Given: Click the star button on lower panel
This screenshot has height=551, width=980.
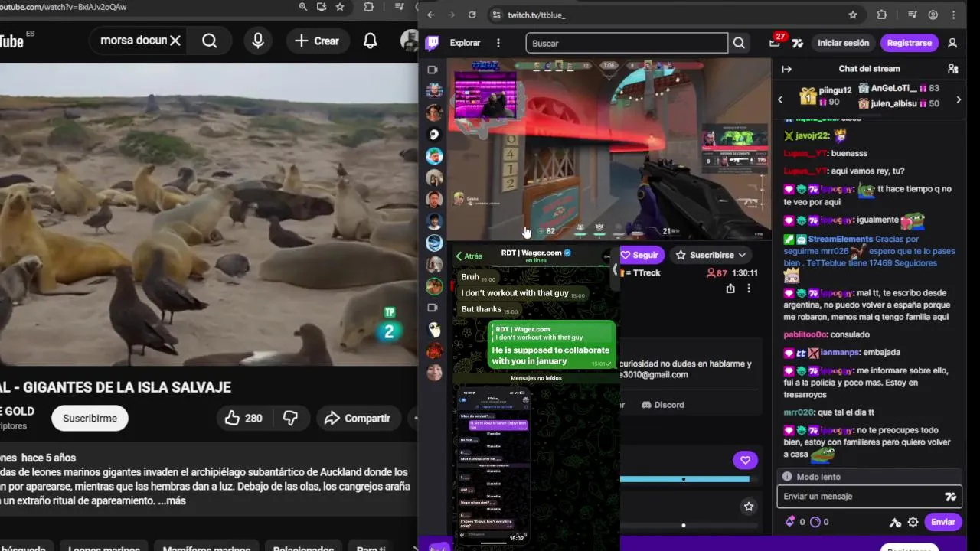Looking at the screenshot, I should [749, 507].
